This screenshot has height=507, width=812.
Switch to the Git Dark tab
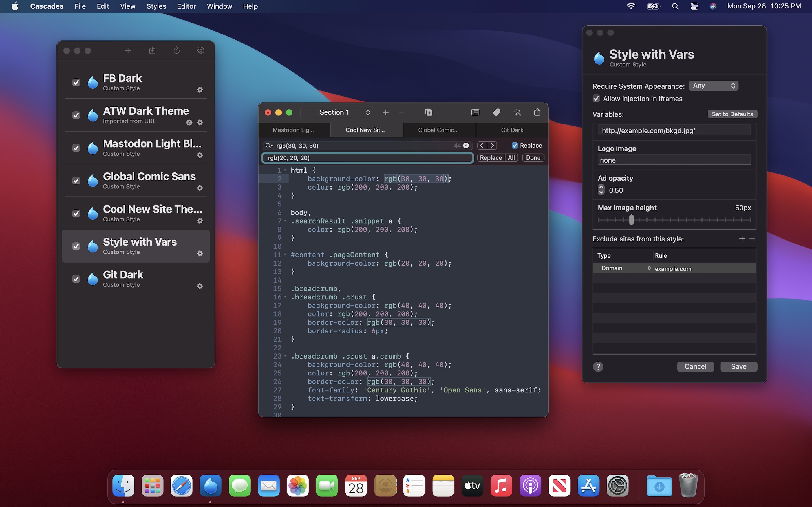tap(512, 130)
